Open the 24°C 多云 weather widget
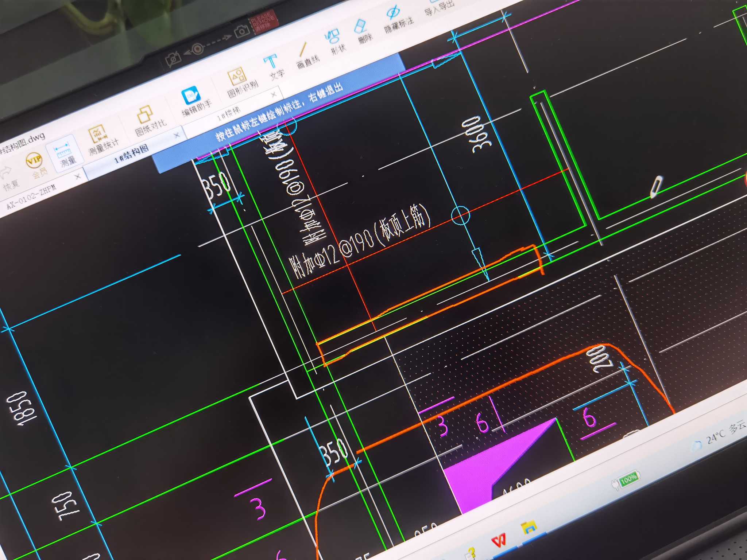The height and width of the screenshot is (560, 747). [x=719, y=435]
